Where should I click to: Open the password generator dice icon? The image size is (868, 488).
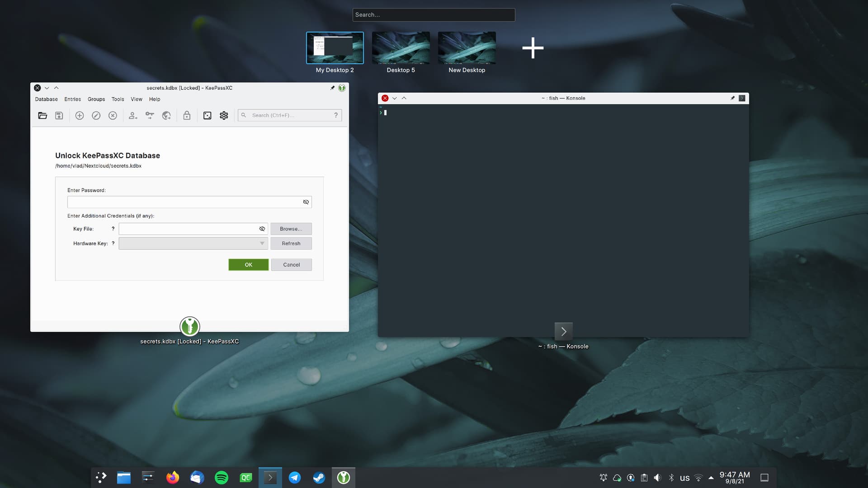208,116
